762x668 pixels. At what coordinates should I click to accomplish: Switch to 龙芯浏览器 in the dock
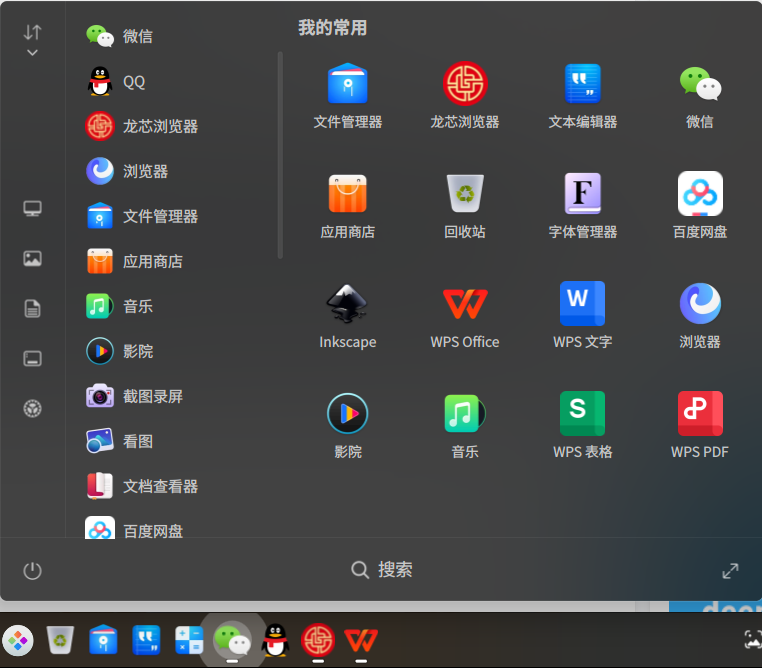click(x=318, y=640)
